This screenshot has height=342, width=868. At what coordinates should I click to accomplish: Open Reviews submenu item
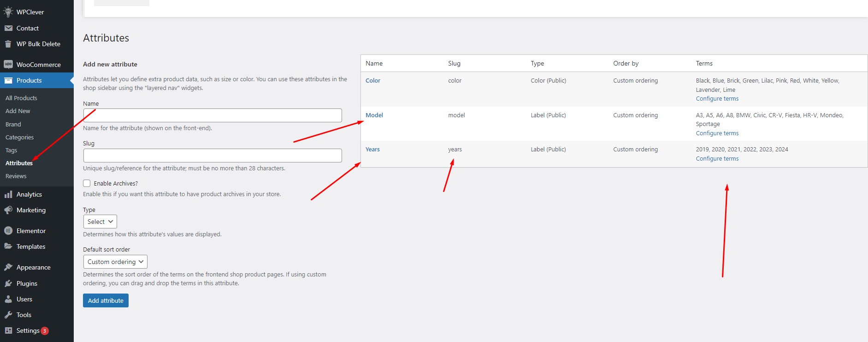pos(16,176)
